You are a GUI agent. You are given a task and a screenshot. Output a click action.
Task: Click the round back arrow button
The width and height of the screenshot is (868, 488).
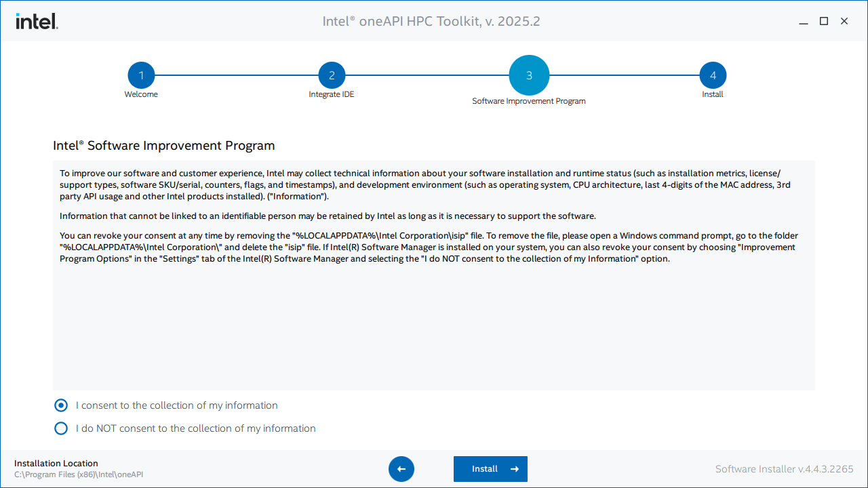(401, 469)
